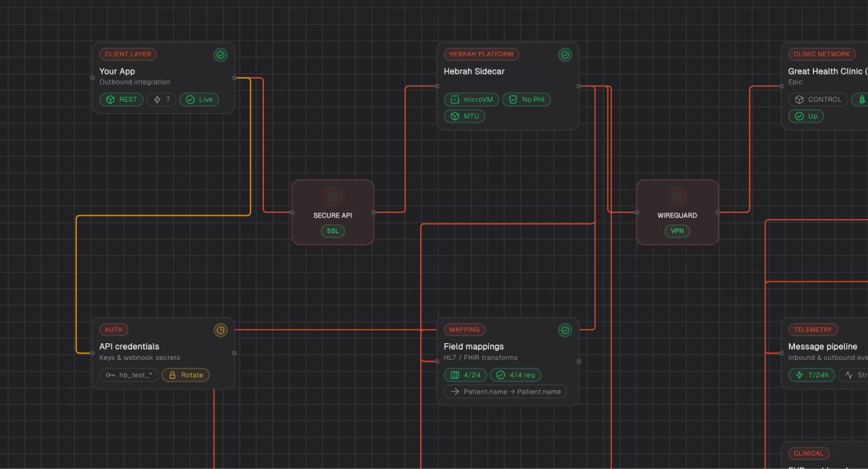
Task: Click the API credentials clock status icon
Action: point(221,330)
